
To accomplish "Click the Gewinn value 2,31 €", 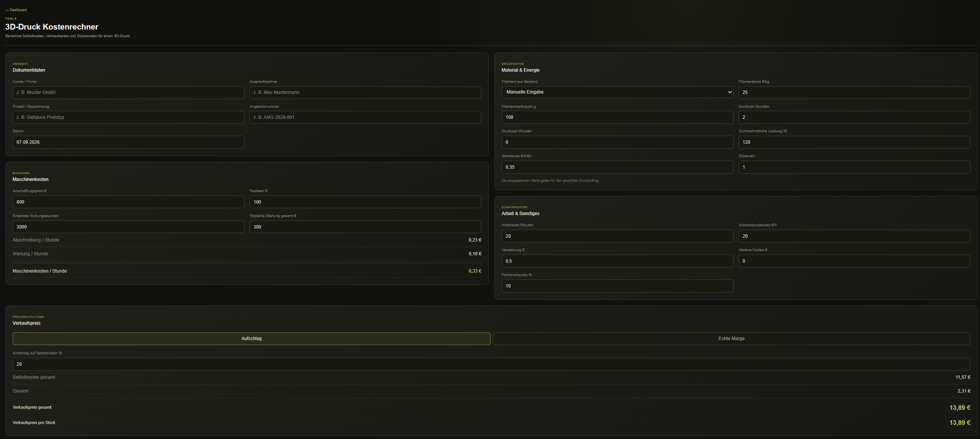I will [964, 391].
